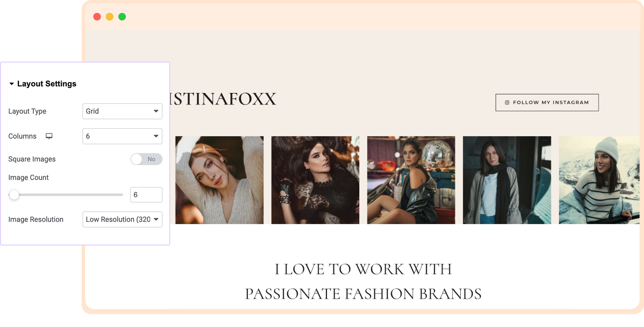Click the yellow minimize window dot

tap(109, 17)
